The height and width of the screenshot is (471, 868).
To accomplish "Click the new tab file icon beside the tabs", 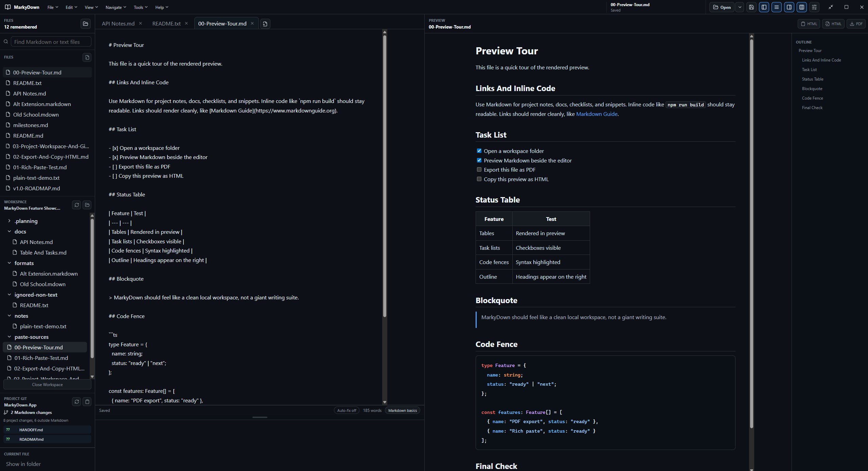I will (265, 24).
